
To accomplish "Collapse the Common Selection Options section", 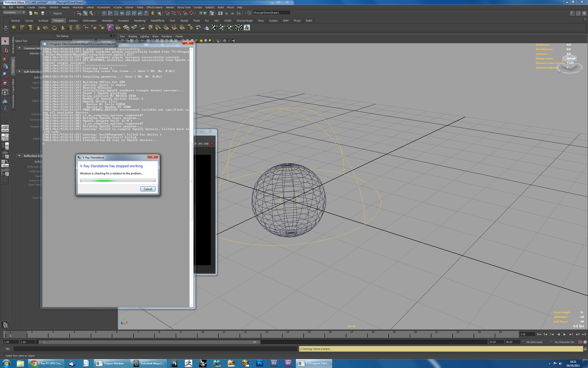I will [x=20, y=48].
